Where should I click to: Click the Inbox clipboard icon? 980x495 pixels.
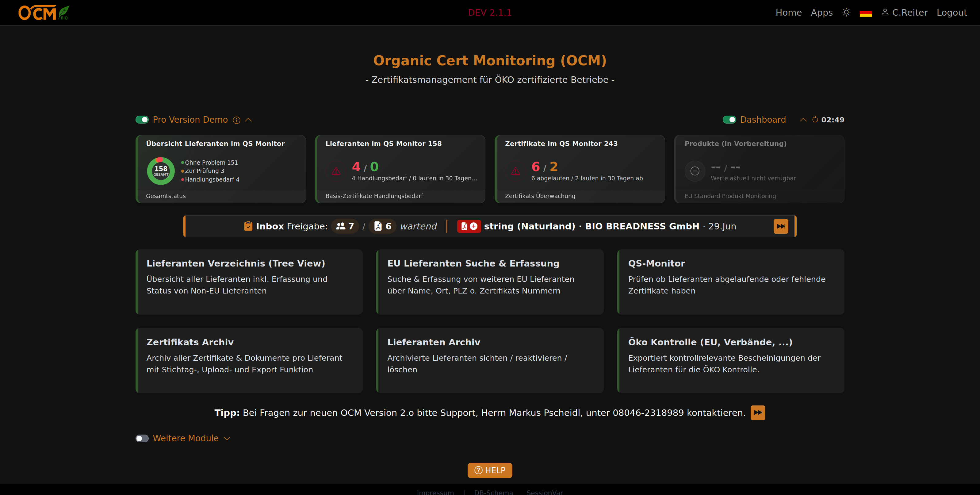[x=248, y=226]
